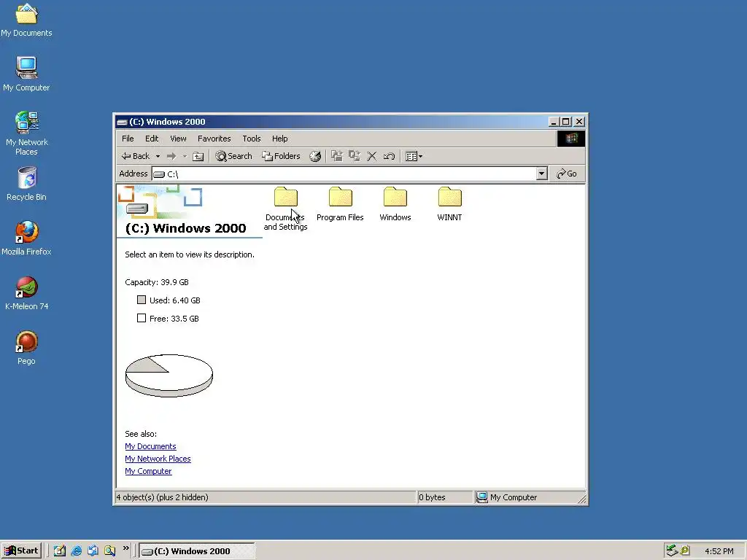Click the My Computer zone in status bar

[507, 497]
